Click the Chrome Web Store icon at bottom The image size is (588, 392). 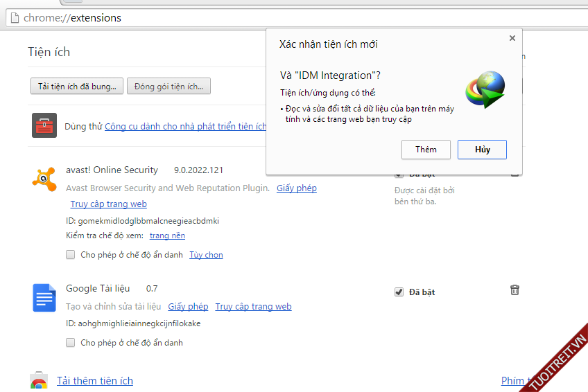click(x=39, y=382)
